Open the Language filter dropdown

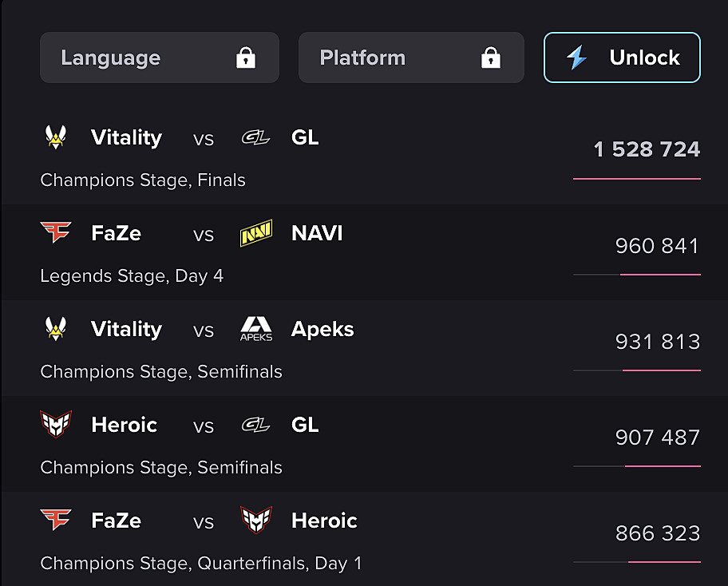[x=160, y=57]
